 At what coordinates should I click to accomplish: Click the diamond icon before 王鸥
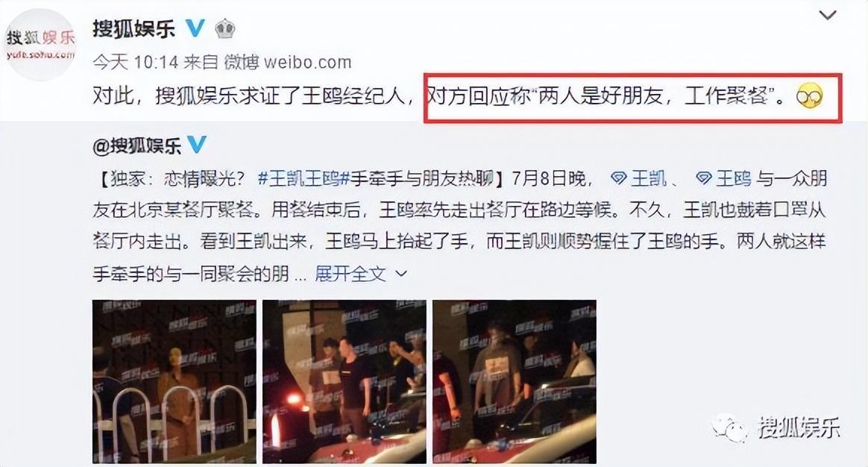[x=704, y=178]
